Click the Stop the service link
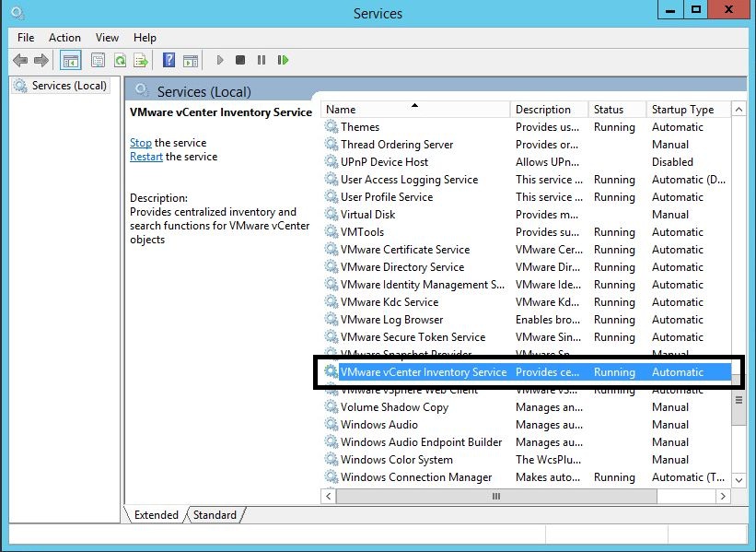 pyautogui.click(x=140, y=143)
